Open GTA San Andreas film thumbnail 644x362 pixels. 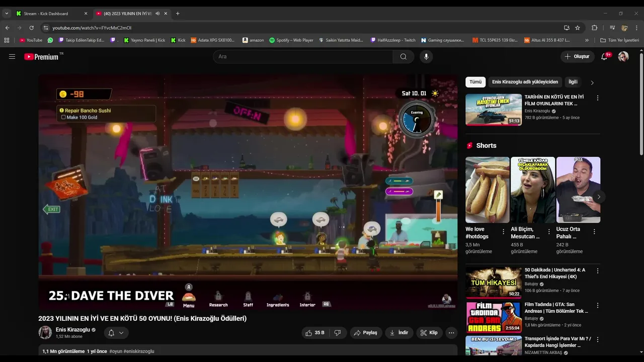494,317
